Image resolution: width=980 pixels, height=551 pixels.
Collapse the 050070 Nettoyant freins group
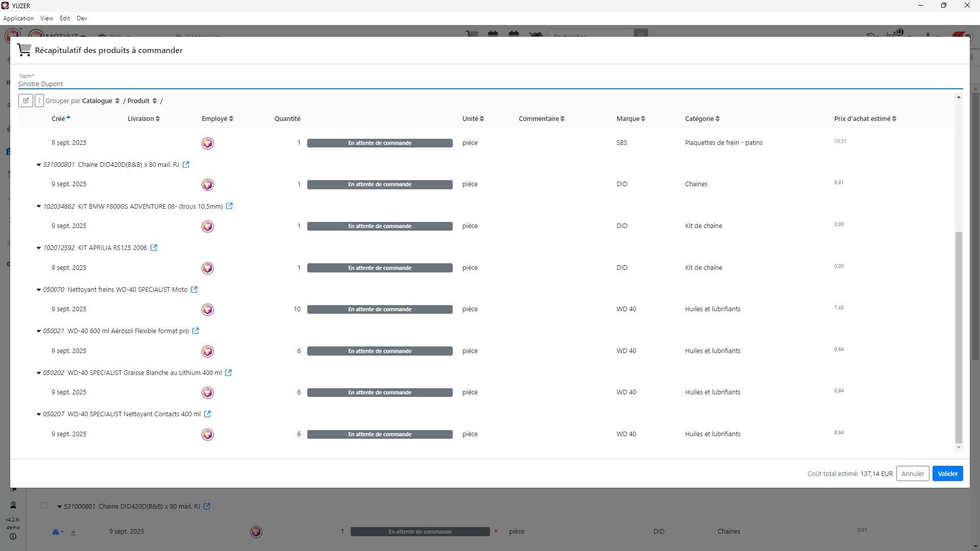click(38, 290)
